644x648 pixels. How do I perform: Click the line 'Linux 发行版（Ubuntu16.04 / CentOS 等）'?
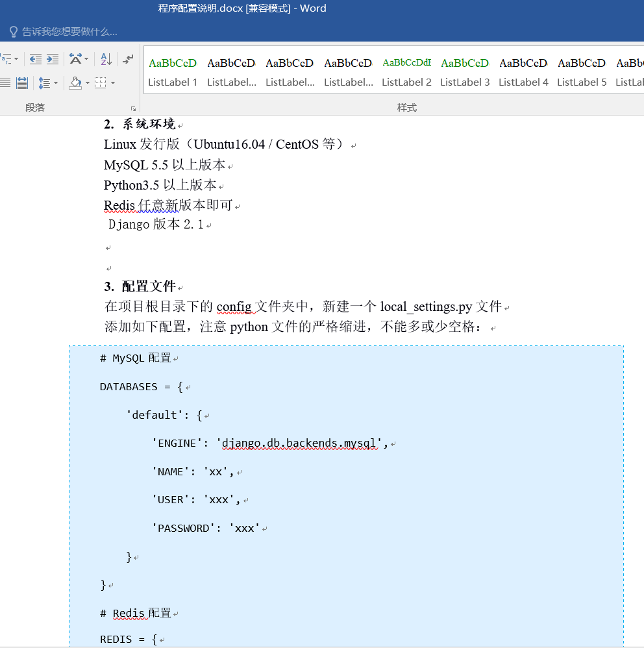coord(223,144)
